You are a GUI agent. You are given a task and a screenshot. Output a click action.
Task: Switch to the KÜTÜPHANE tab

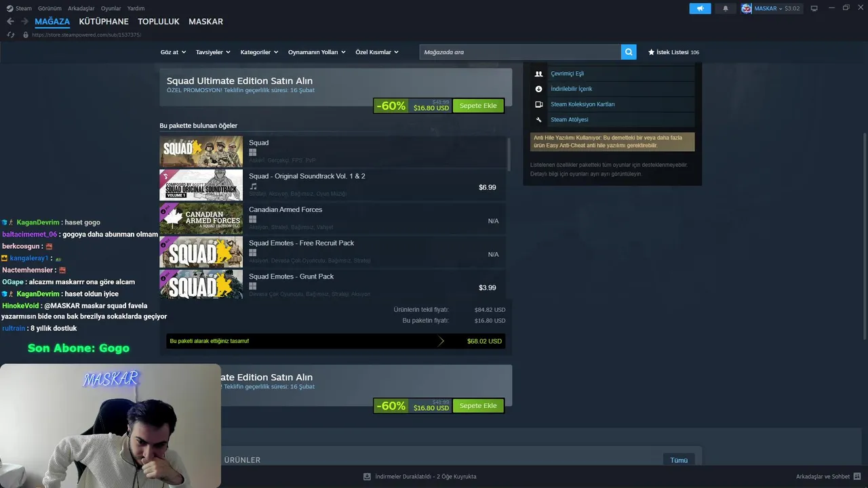(x=104, y=22)
